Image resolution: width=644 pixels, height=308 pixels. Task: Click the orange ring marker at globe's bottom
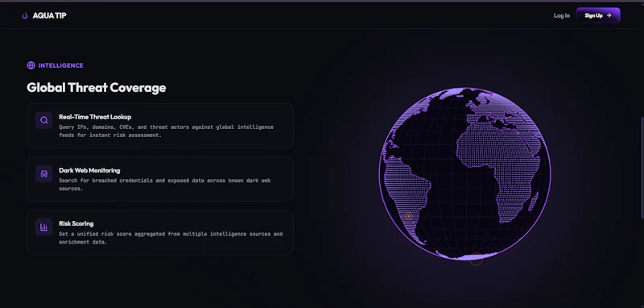pos(476,259)
